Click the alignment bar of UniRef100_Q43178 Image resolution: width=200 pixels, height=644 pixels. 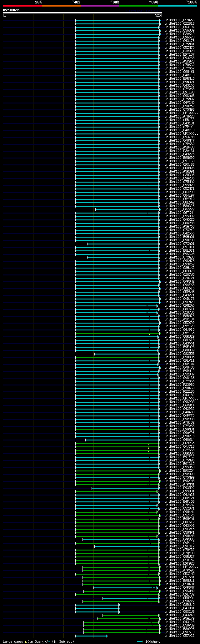[117, 41]
